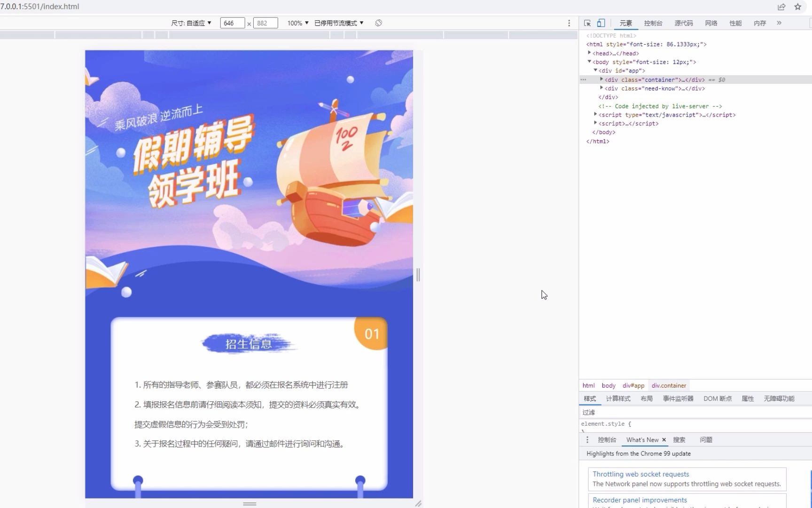Open Recorder panel improvements link
Image resolution: width=812 pixels, height=508 pixels.
click(x=640, y=500)
